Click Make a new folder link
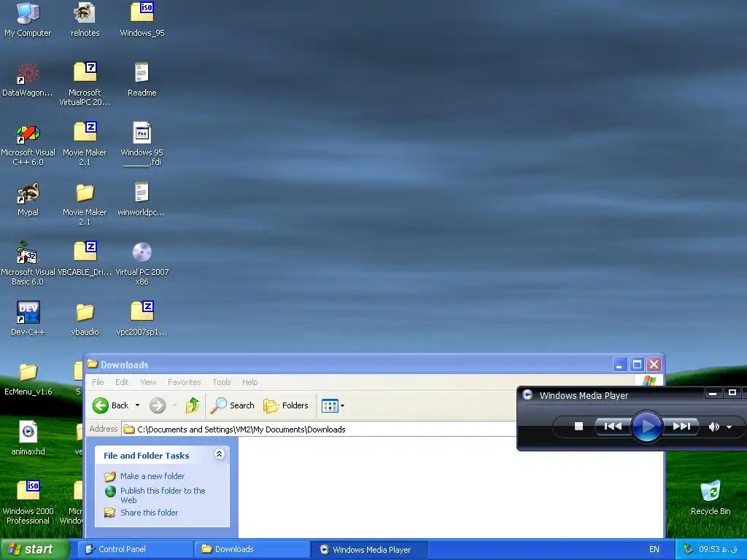This screenshot has width=747, height=560. coord(152,475)
